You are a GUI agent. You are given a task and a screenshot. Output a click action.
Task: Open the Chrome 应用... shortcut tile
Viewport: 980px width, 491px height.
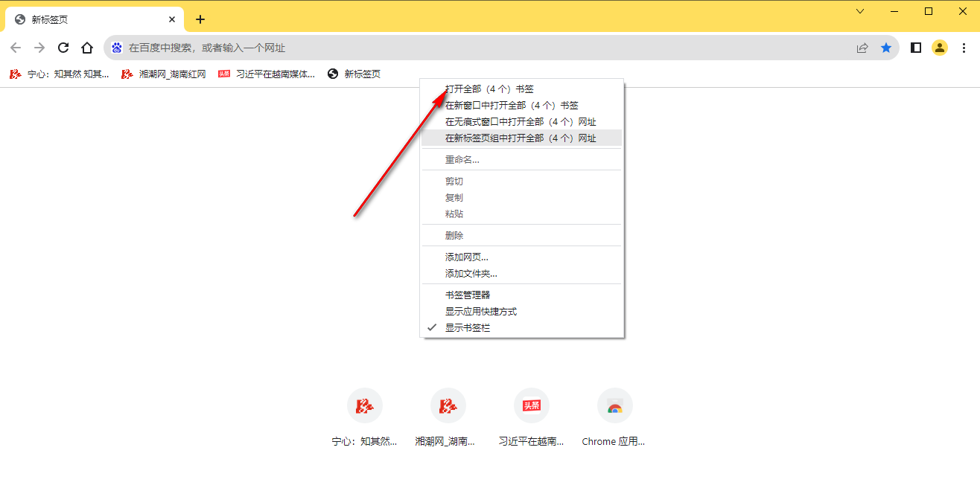(614, 417)
